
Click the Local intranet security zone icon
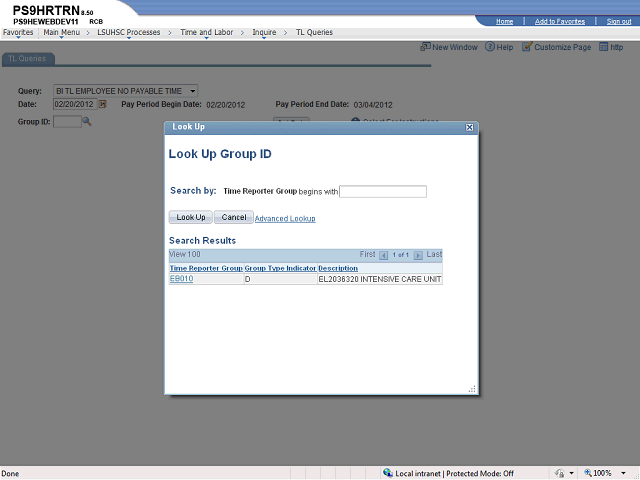click(x=388, y=473)
